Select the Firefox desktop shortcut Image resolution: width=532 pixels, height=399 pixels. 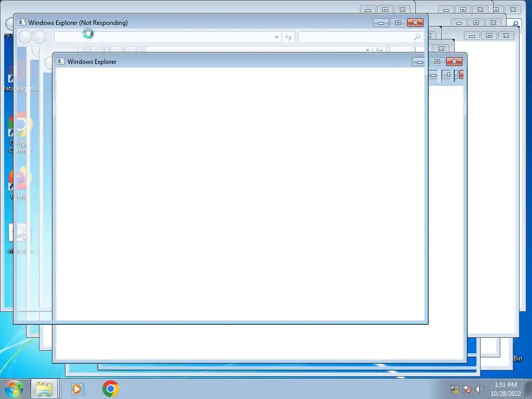(x=19, y=182)
